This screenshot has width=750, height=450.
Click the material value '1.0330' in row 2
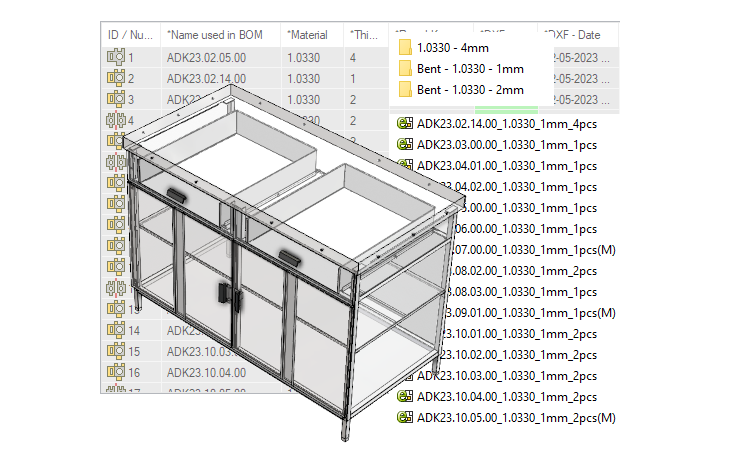point(303,79)
